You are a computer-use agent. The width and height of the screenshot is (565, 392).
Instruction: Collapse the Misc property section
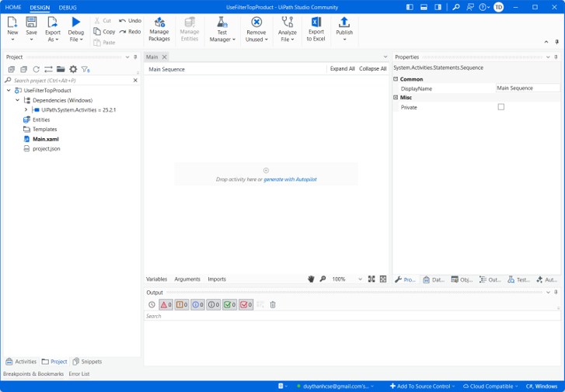pos(396,97)
